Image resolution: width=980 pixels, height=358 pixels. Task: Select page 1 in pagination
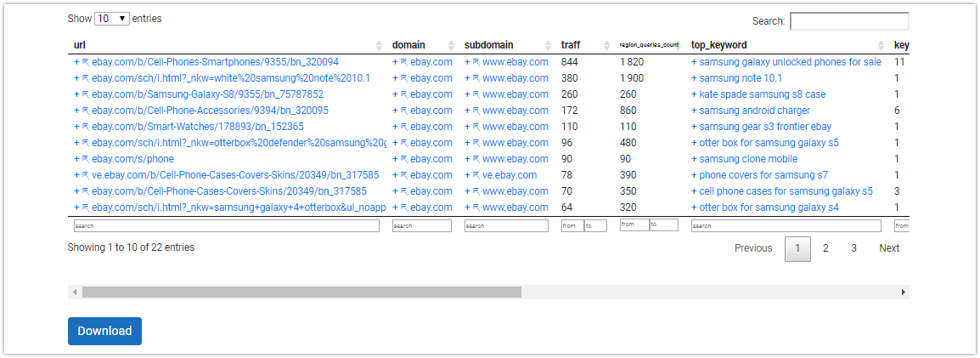pos(797,248)
